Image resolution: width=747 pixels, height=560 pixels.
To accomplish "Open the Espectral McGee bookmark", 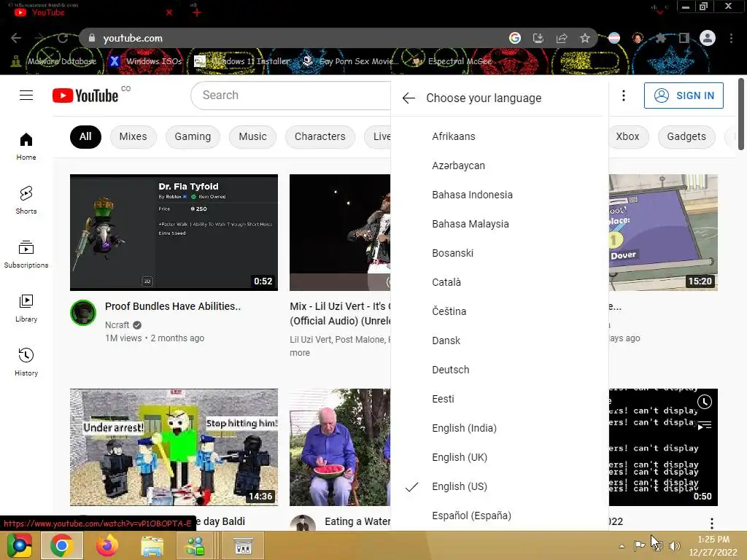I will coord(452,61).
